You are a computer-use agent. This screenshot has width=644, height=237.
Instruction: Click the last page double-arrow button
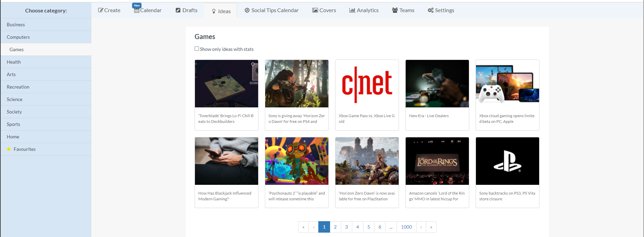coord(431,227)
